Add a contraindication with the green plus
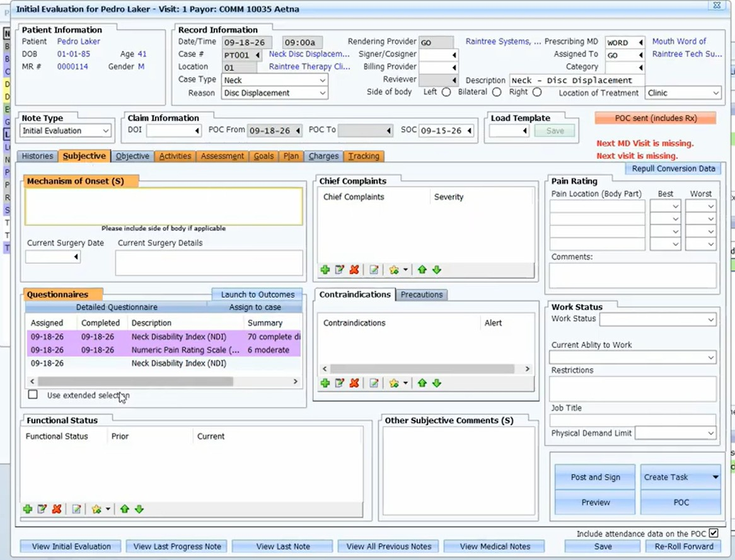 (x=325, y=384)
